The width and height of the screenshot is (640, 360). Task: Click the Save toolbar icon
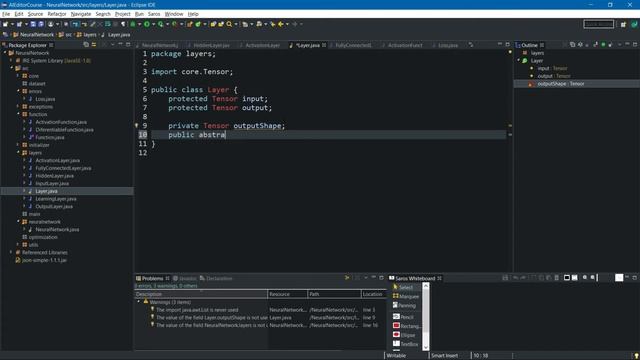(33, 24)
